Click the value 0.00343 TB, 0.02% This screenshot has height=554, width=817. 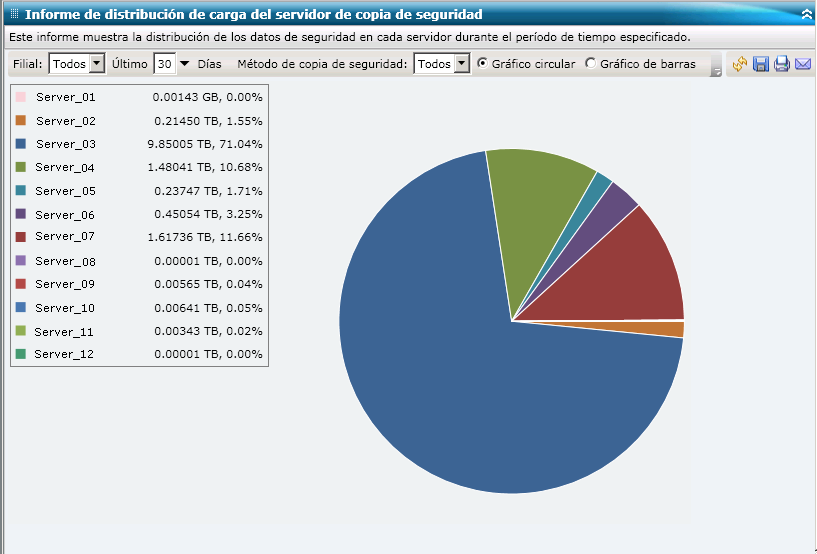pos(208,331)
